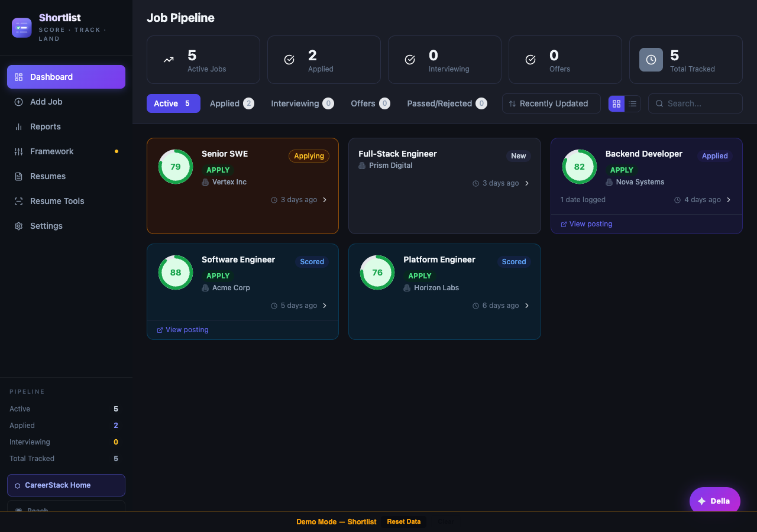Select the Passed/Rejected tab
The image size is (757, 532).
click(x=447, y=103)
